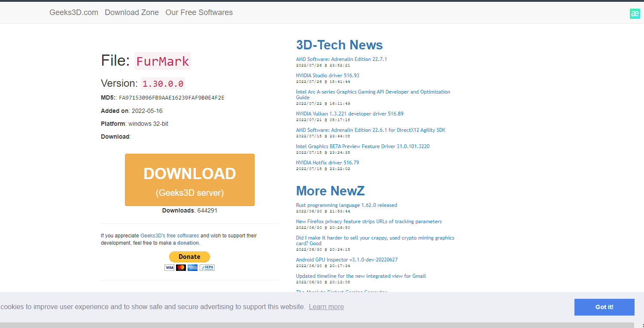Open the More NewZ heading
The height and width of the screenshot is (328, 644).
330,191
